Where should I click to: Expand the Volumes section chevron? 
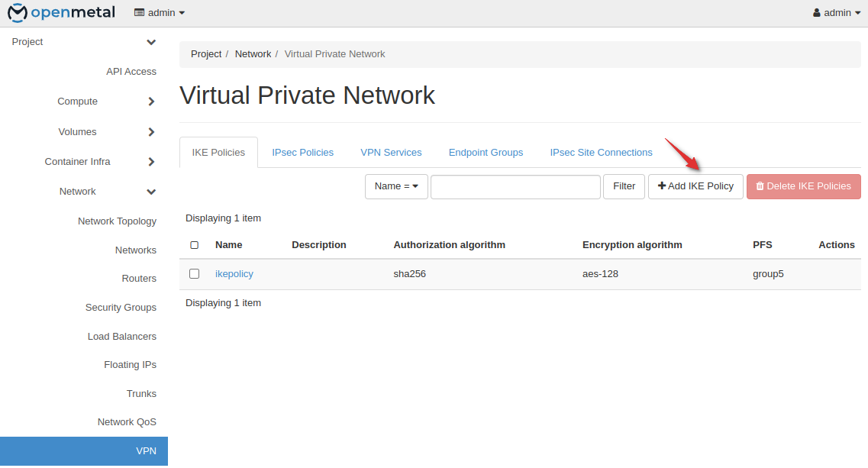pos(151,132)
